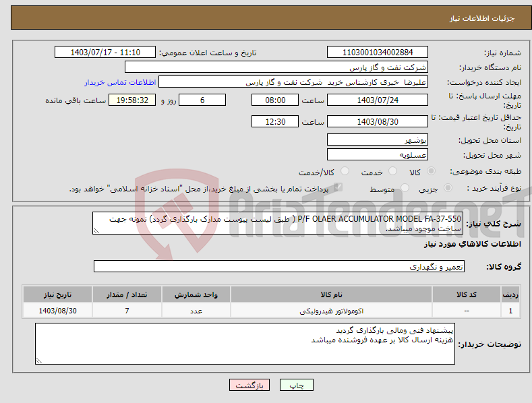
Task: Select the کالا radio button
Action: pyautogui.click(x=431, y=171)
